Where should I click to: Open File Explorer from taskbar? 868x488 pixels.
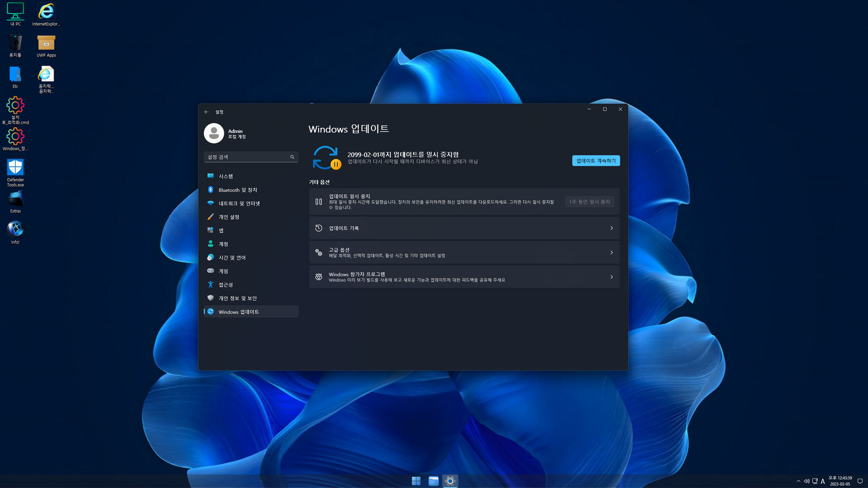pos(433,481)
